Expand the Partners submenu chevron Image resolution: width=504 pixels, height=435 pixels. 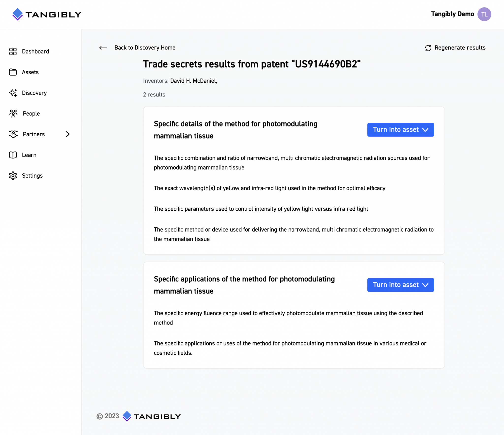click(x=68, y=134)
